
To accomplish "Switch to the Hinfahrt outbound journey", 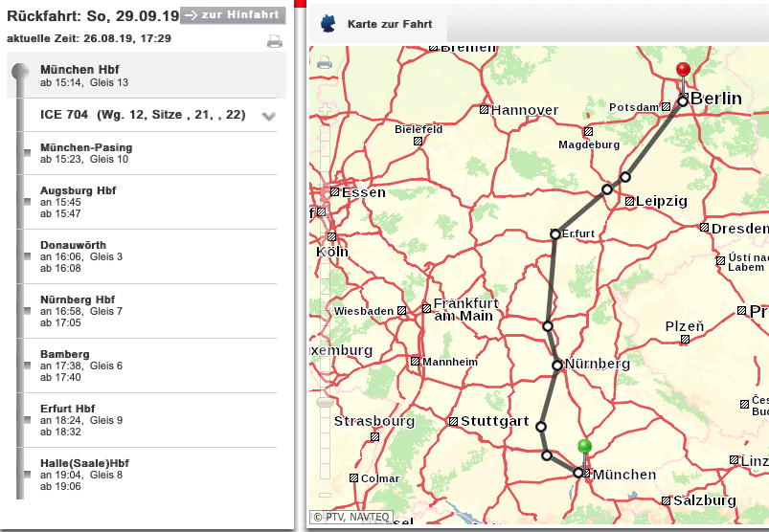I will [x=233, y=15].
